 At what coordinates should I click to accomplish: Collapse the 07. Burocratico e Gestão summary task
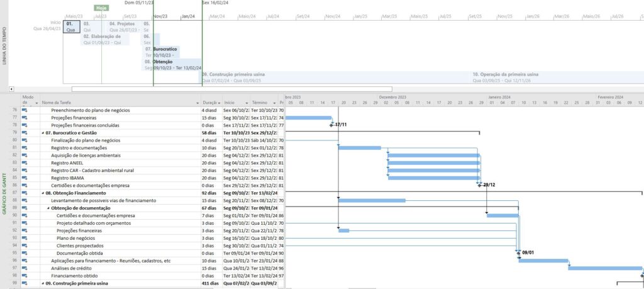tap(43, 133)
